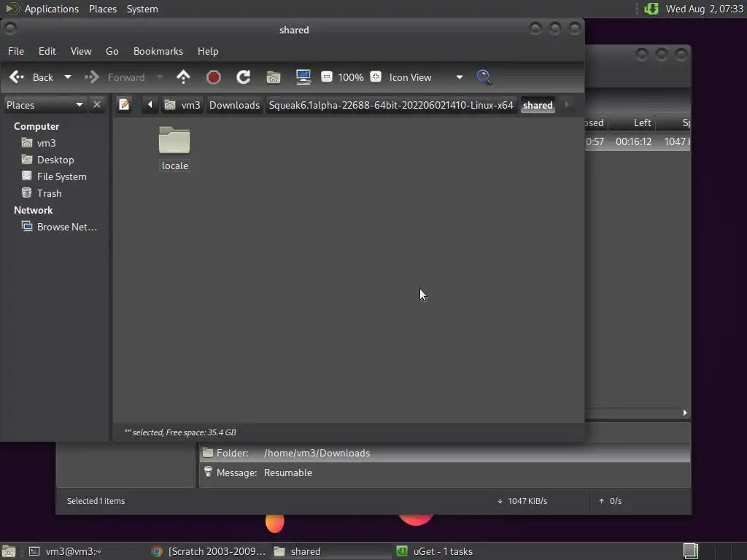Click the date and time clock
The height and width of the screenshot is (560, 747).
(704, 9)
